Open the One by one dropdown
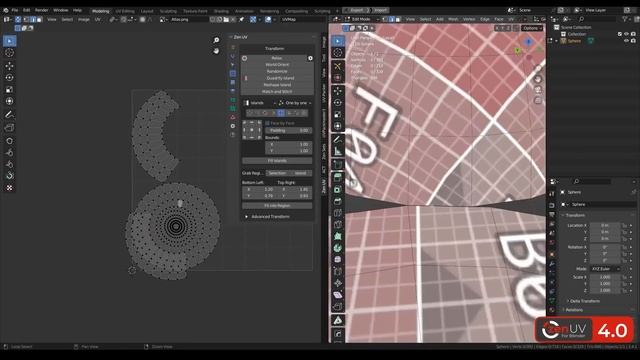Image resolution: width=640 pixels, height=360 pixels. pos(295,103)
